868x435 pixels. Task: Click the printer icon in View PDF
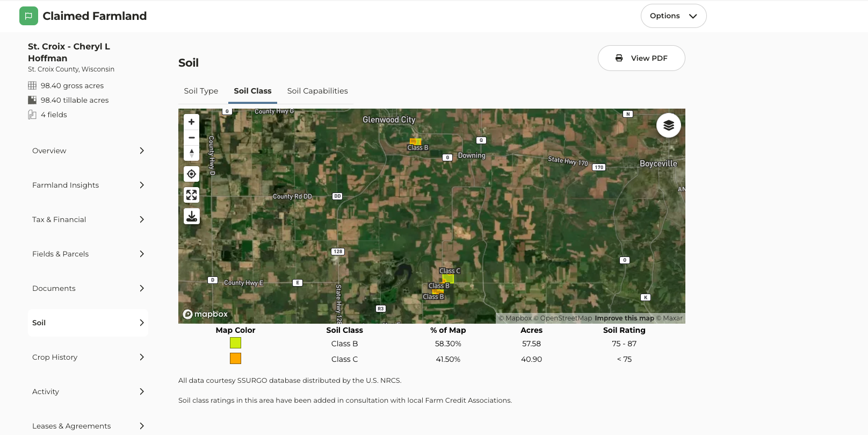pos(619,58)
